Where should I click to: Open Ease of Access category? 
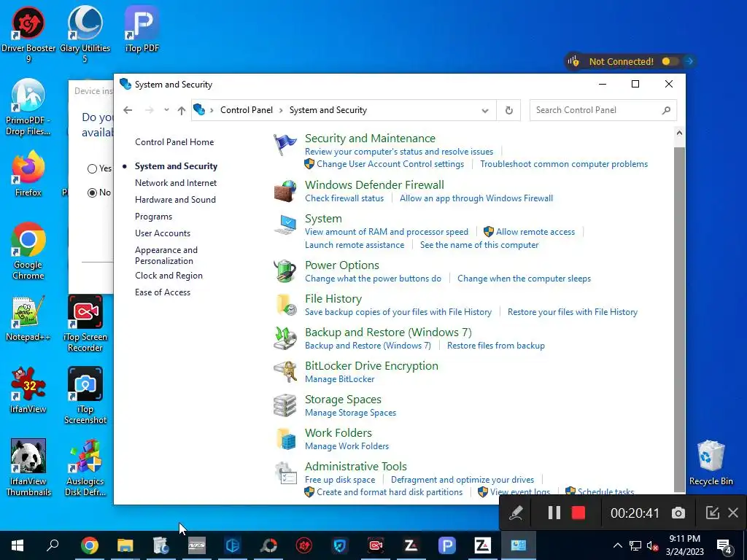tap(163, 292)
